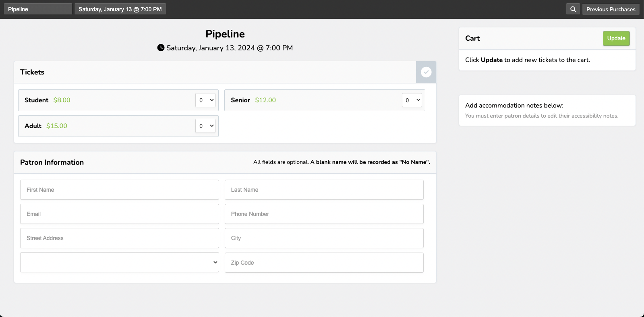The height and width of the screenshot is (317, 644).
Task: Click into the Email field
Action: pos(120,214)
